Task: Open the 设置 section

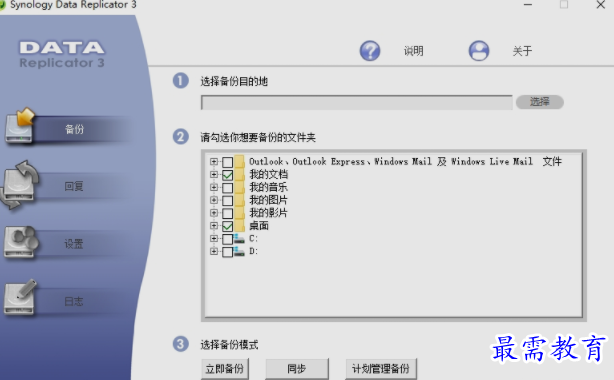Action: pos(74,244)
